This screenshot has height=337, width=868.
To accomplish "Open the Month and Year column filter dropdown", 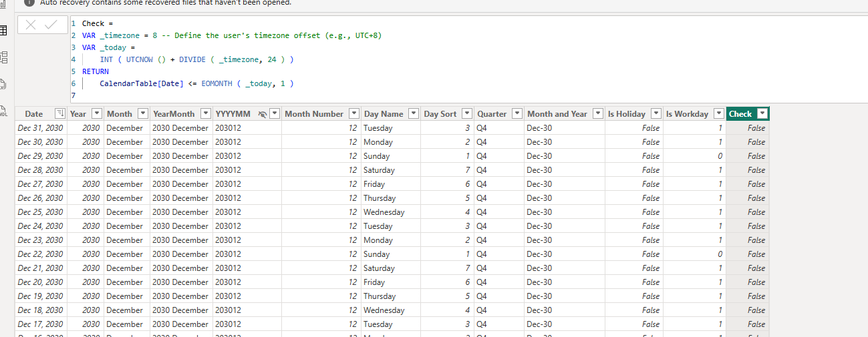I will (598, 114).
